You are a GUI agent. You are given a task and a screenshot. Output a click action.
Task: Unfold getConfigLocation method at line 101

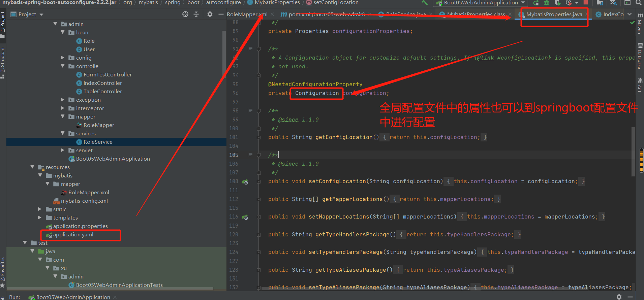click(258, 137)
